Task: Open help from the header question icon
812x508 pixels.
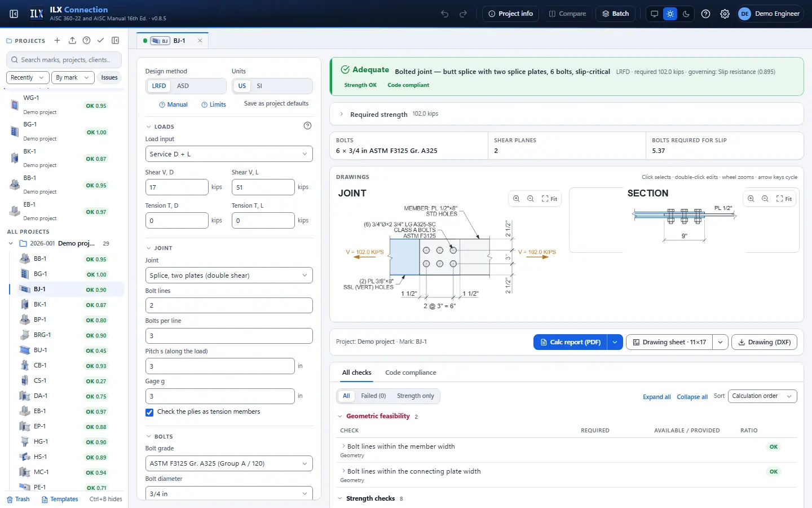Action: [x=705, y=14]
